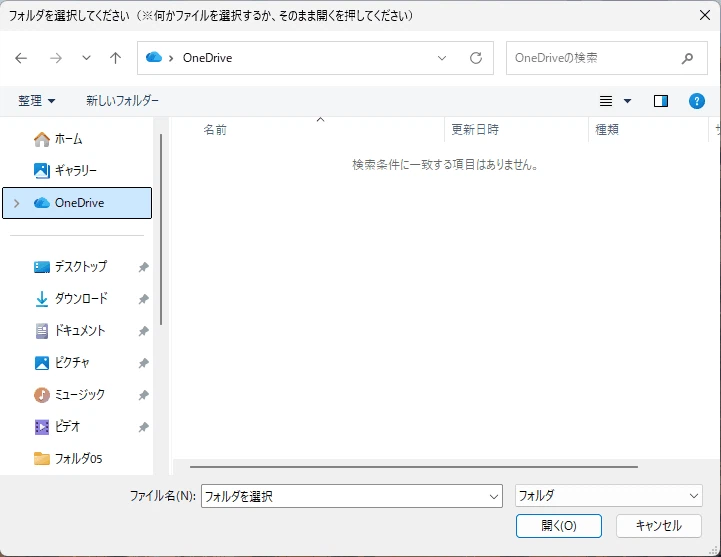This screenshot has height=557, width=721.
Task: Click pin icon beside ビデオ
Action: pyautogui.click(x=143, y=427)
